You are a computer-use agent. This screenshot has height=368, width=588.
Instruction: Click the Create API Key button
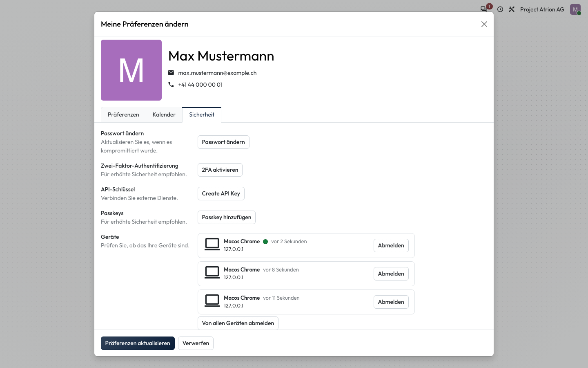[x=221, y=193]
